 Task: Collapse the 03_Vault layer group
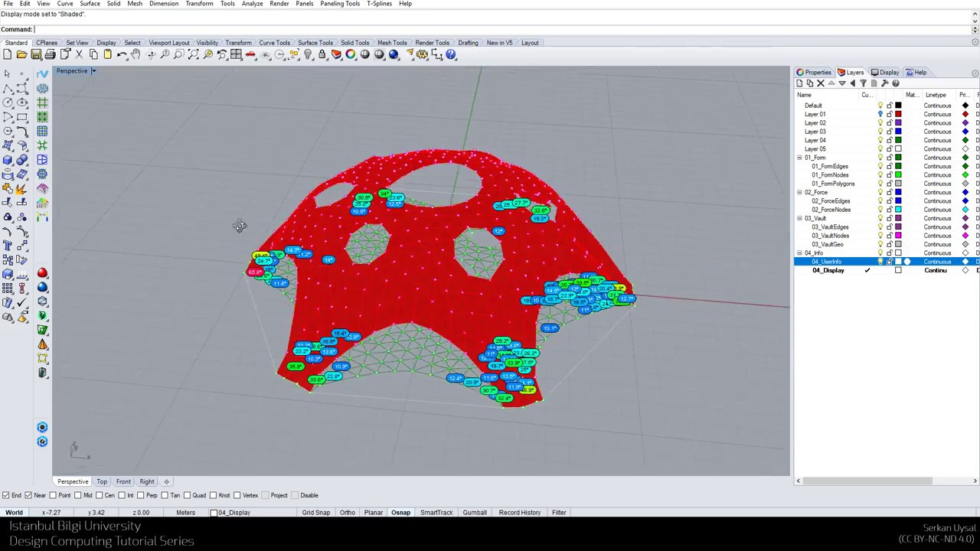pos(799,218)
